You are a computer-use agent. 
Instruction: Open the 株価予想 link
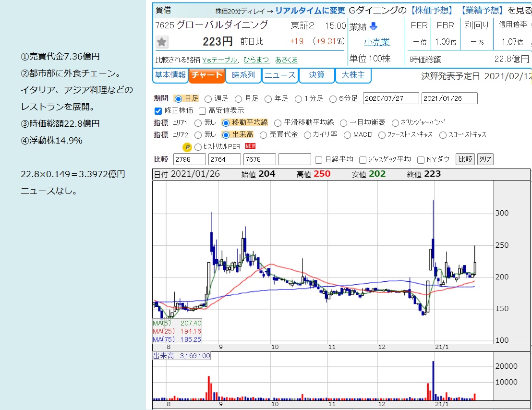click(x=432, y=11)
